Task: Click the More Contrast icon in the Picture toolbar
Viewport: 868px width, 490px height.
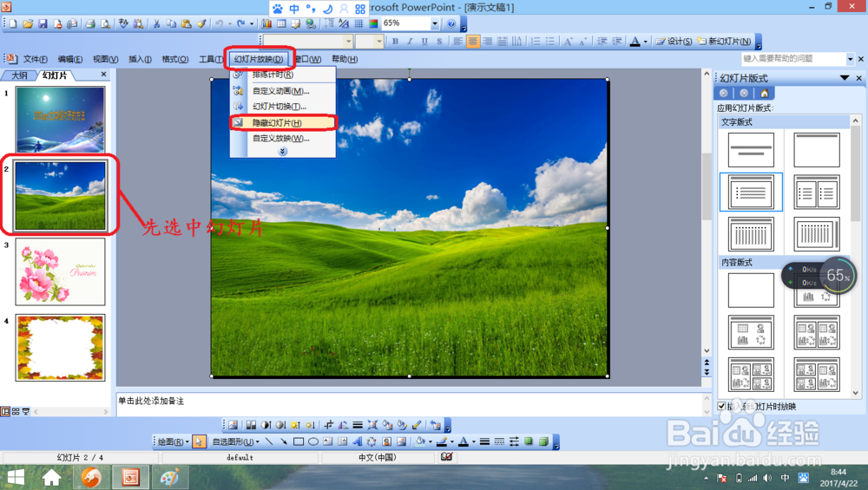Action: coord(266,425)
